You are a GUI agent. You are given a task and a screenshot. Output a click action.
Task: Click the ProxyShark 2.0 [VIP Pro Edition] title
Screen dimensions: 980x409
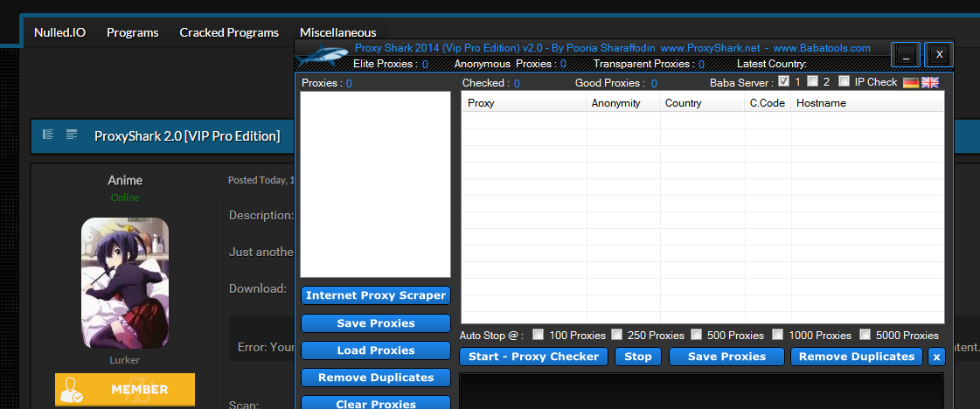click(187, 135)
